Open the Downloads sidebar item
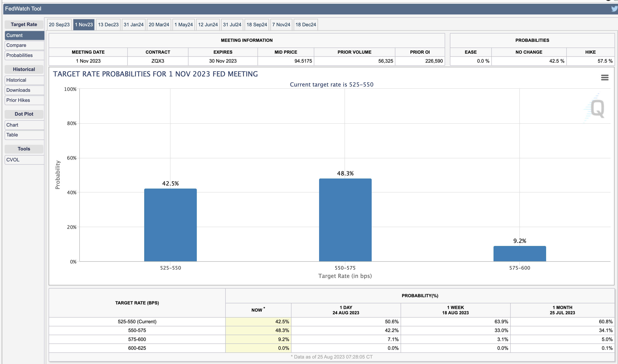Viewport: 618px width, 364px height. point(24,90)
